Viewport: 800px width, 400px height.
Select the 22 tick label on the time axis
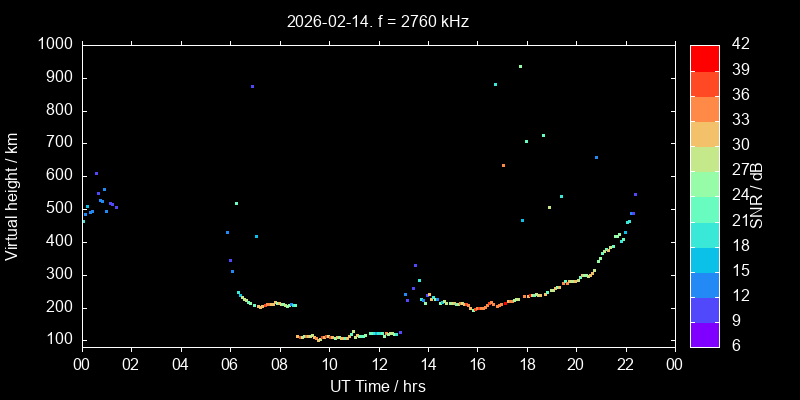pos(626,364)
